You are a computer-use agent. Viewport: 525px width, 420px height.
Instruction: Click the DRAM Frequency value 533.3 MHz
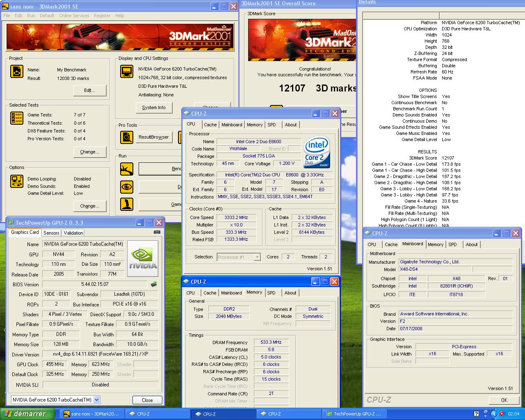point(271,342)
